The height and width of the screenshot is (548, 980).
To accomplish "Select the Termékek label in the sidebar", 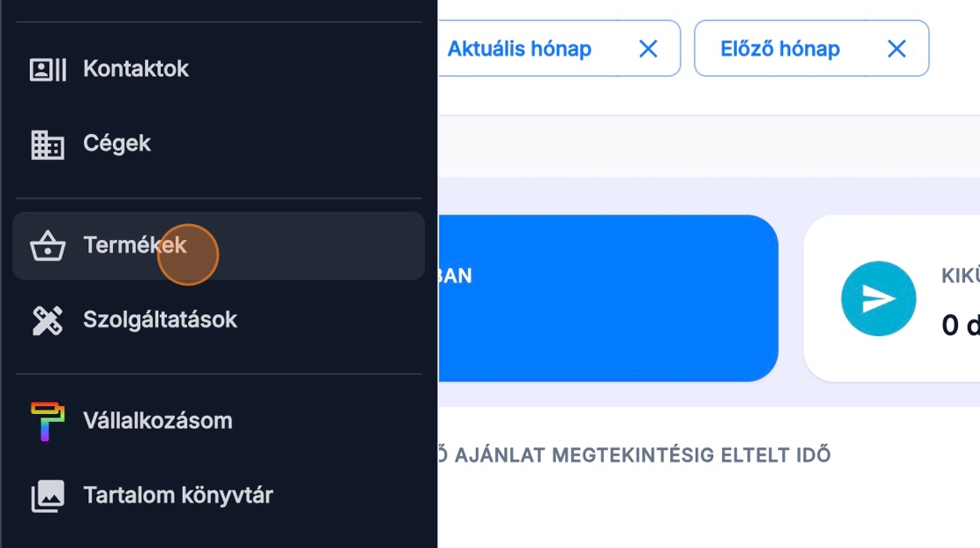I will (135, 245).
